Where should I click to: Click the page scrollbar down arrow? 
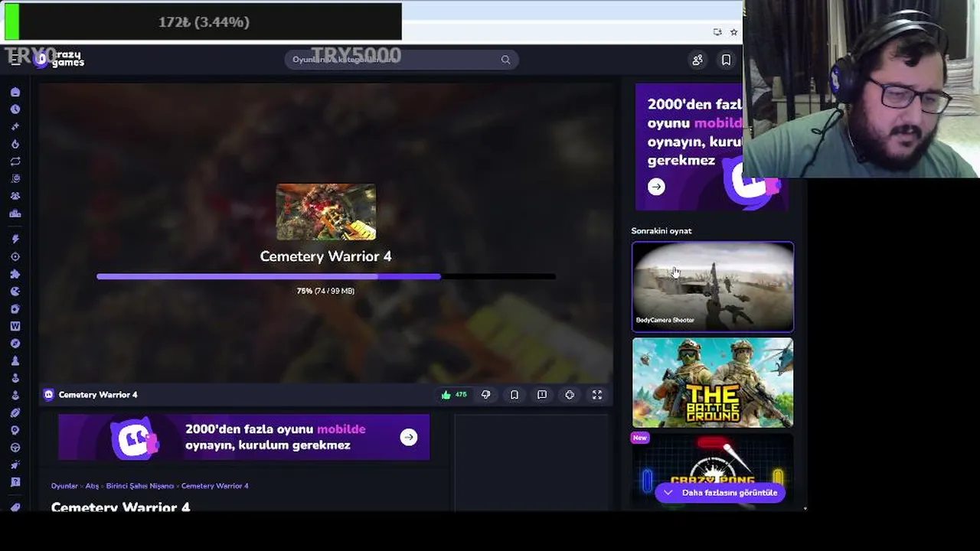(x=805, y=508)
